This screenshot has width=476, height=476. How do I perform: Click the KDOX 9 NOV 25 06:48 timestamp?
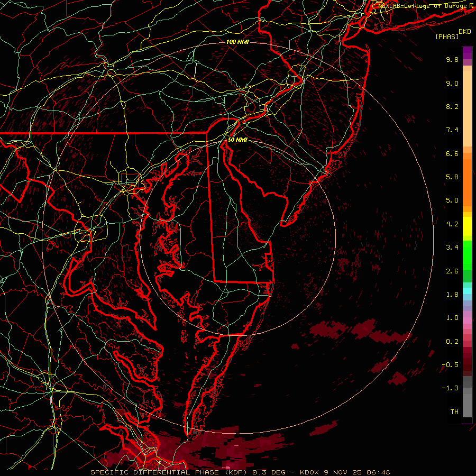coord(345,472)
